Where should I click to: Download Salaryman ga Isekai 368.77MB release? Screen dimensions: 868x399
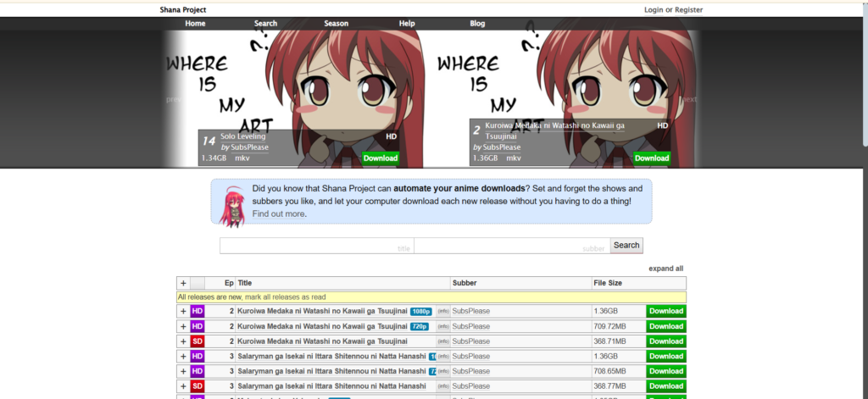666,385
